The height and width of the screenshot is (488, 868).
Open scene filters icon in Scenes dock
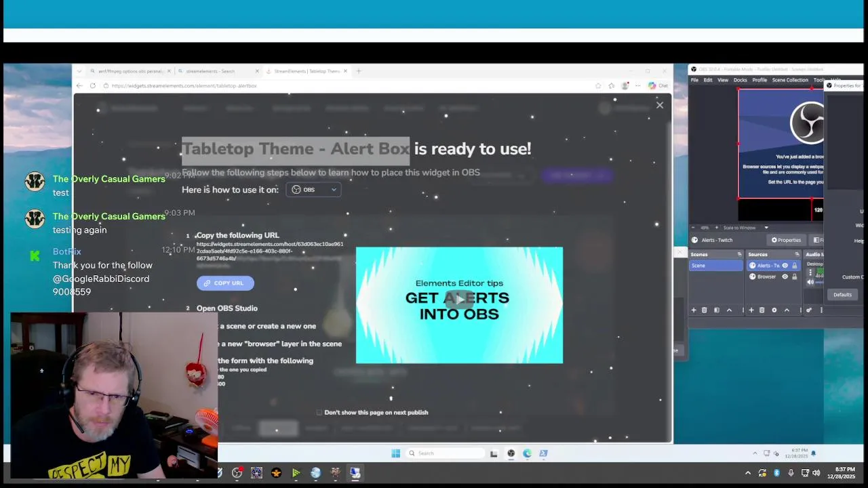[x=717, y=310]
